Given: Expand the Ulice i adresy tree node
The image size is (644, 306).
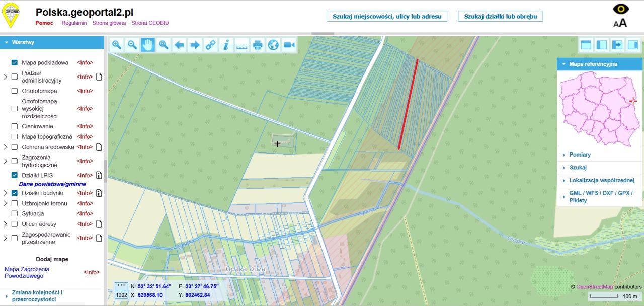Looking at the screenshot, I should tap(5, 224).
